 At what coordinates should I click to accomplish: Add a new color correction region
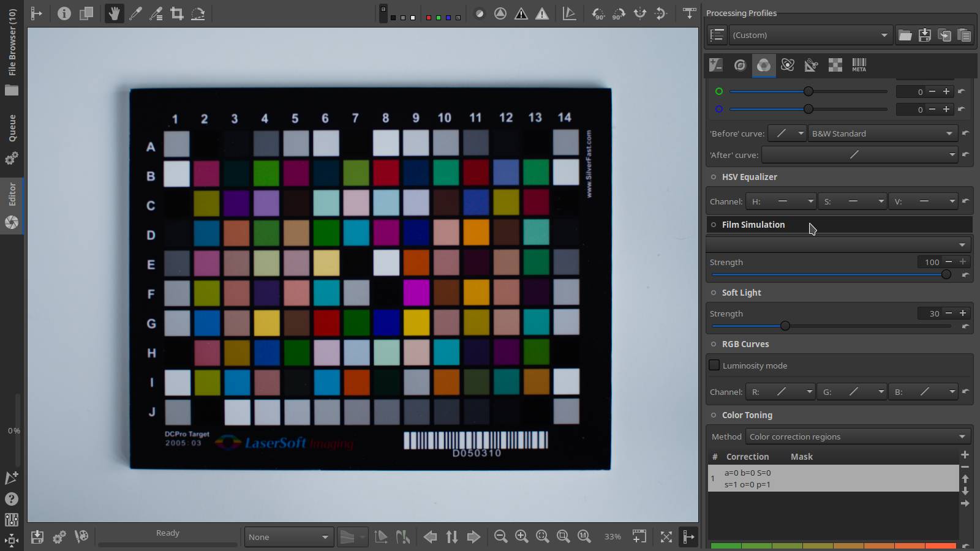pos(965,455)
